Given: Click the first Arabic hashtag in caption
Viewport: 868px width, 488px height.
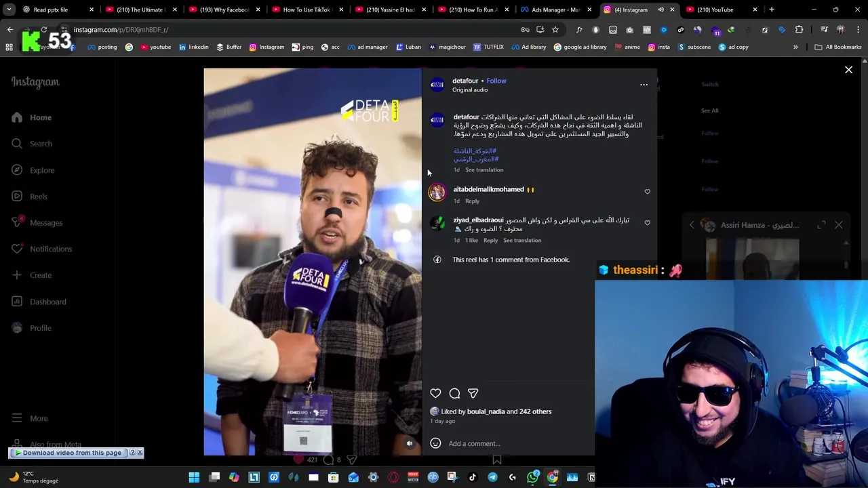Looking at the screenshot, I should coord(475,151).
